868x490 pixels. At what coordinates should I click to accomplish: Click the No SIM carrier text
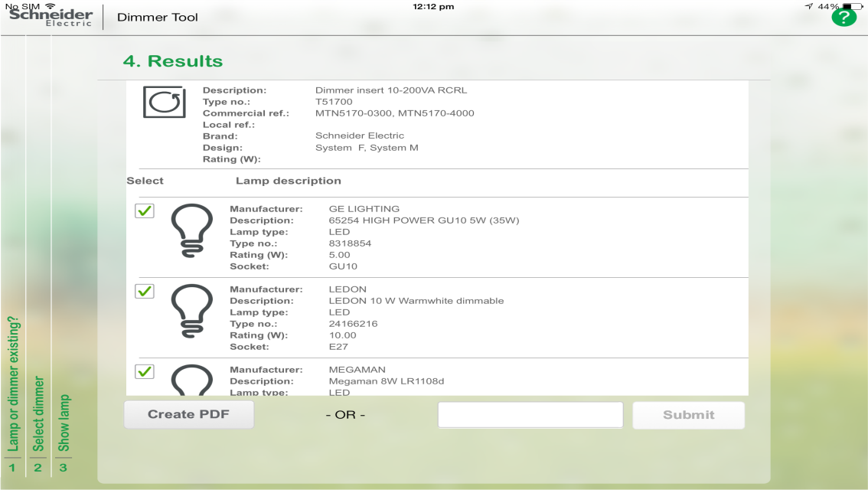[x=23, y=6]
